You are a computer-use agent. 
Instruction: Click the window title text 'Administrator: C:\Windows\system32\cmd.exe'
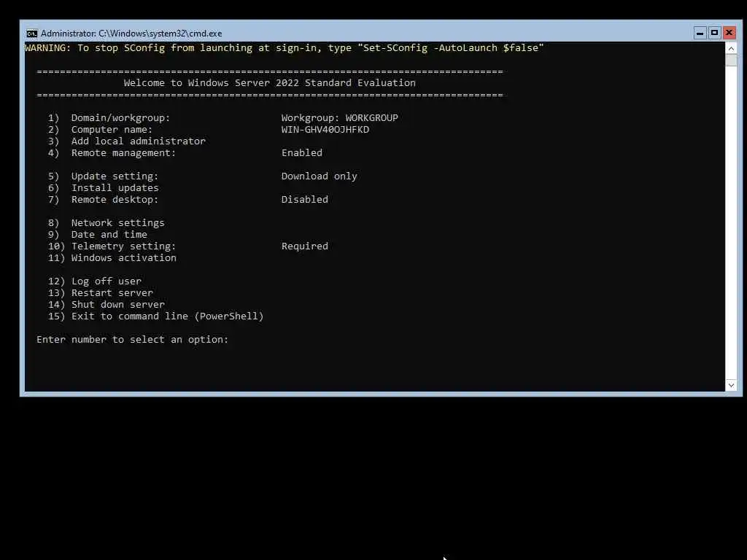point(131,34)
